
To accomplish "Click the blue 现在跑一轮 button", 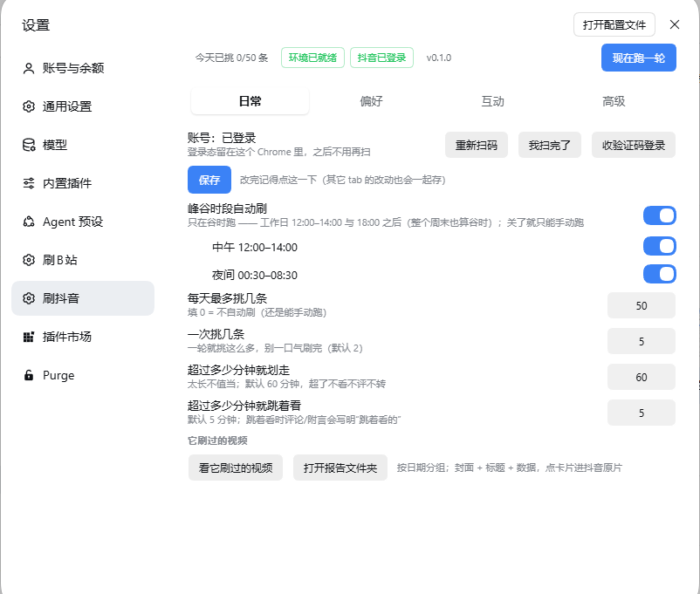I will [638, 58].
